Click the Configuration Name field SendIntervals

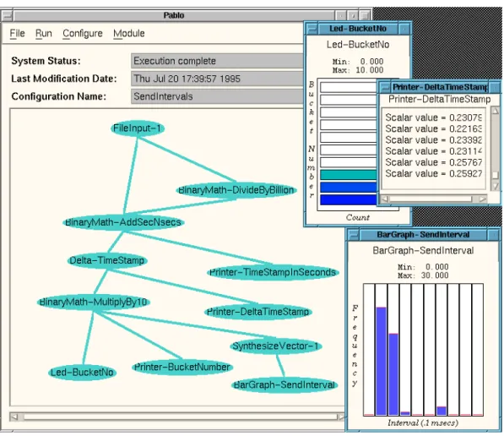[217, 96]
